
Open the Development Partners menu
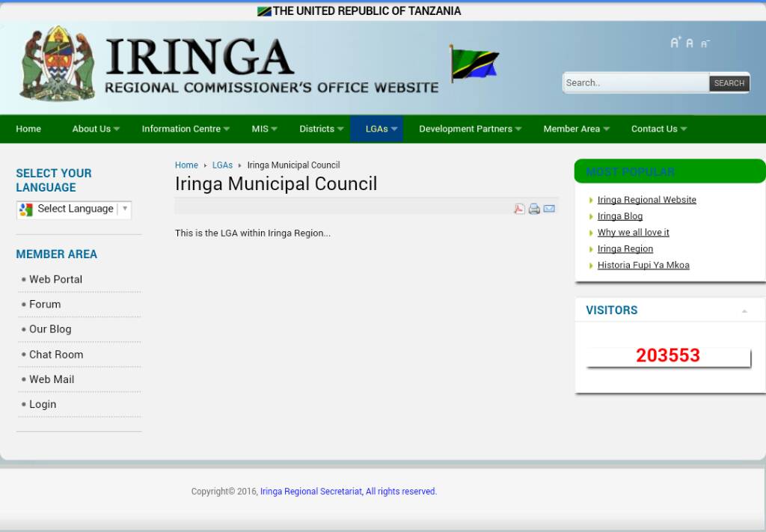point(470,129)
